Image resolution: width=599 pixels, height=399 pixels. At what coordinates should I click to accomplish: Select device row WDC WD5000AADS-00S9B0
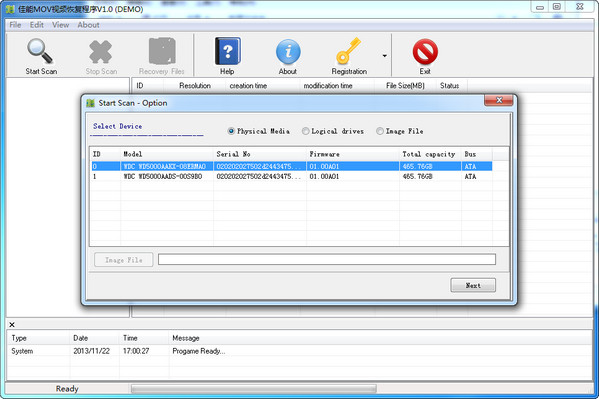click(x=292, y=176)
